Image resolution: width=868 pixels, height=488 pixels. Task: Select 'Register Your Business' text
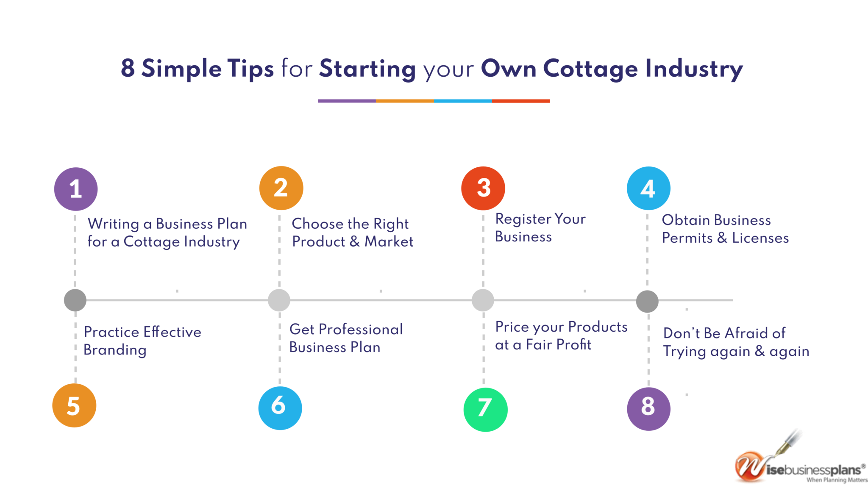(540, 227)
